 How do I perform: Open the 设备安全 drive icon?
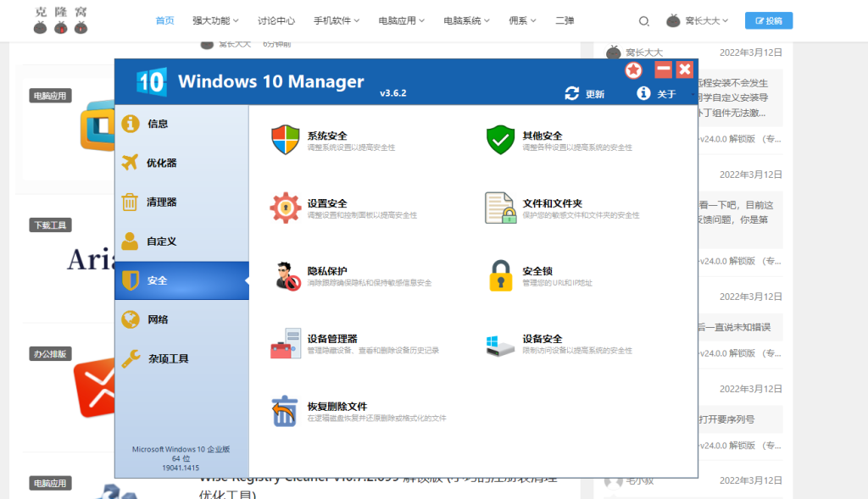click(x=500, y=345)
